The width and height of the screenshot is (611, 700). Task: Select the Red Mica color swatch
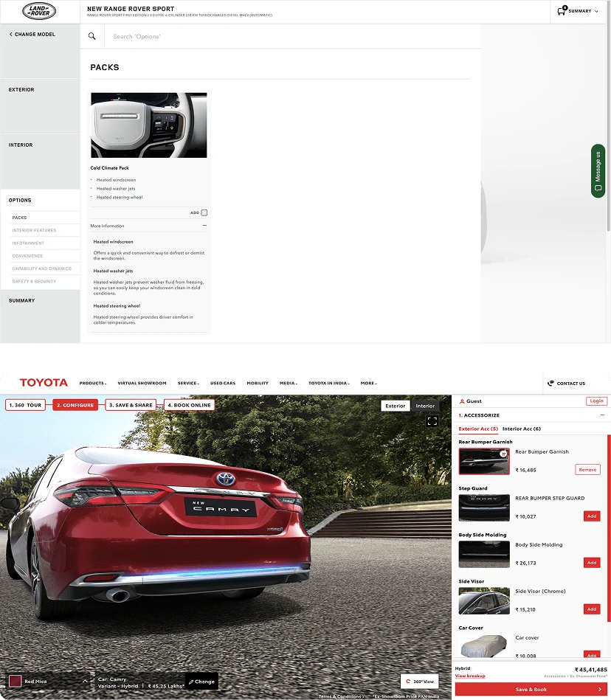point(15,682)
